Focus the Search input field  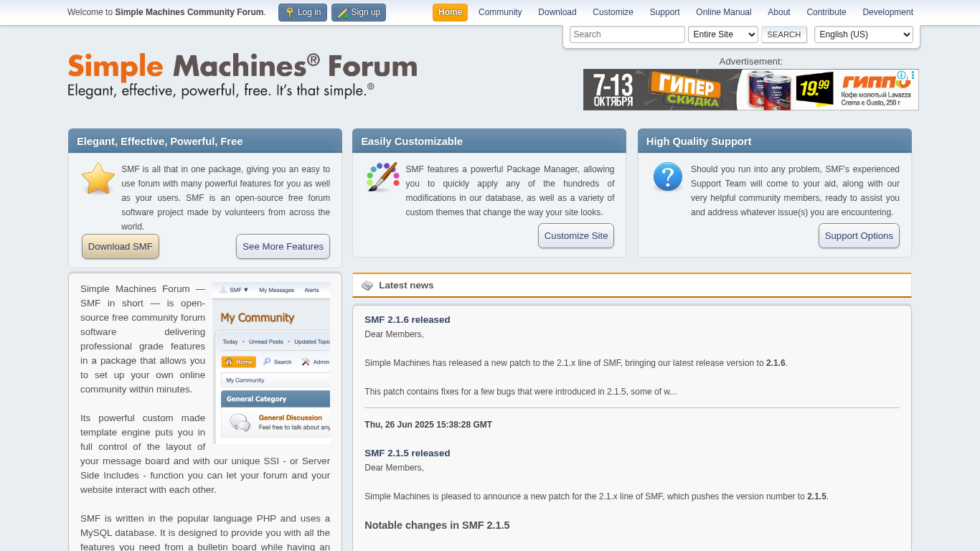tap(627, 34)
